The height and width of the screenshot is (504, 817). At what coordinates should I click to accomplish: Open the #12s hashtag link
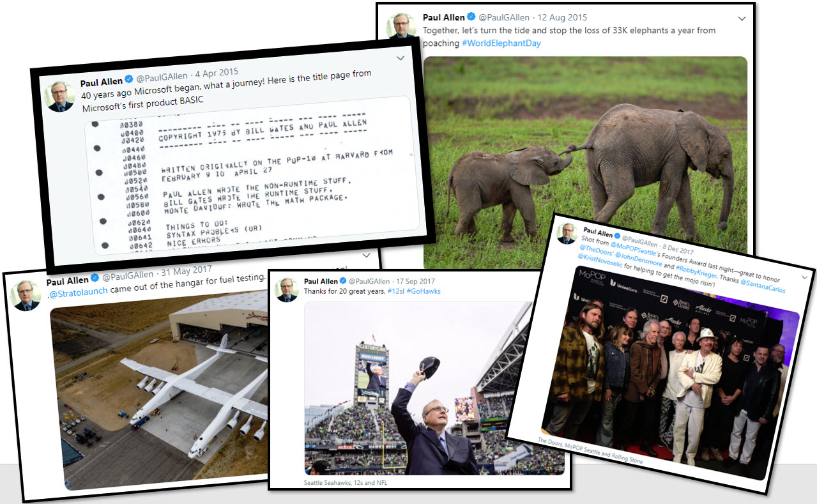coord(395,291)
